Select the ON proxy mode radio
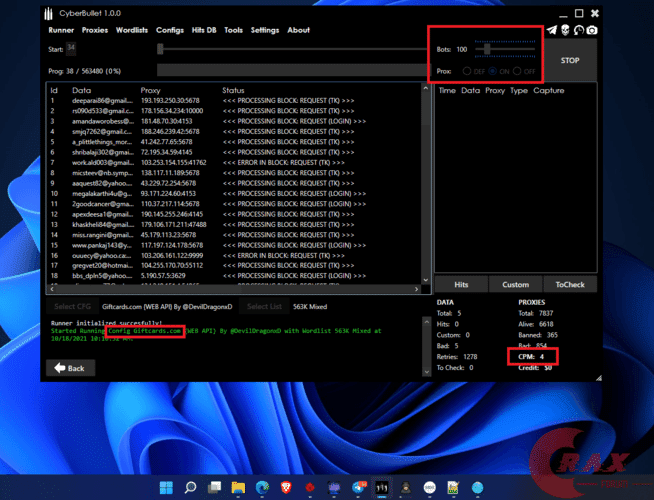Image resolution: width=654 pixels, height=500 pixels. click(x=493, y=71)
